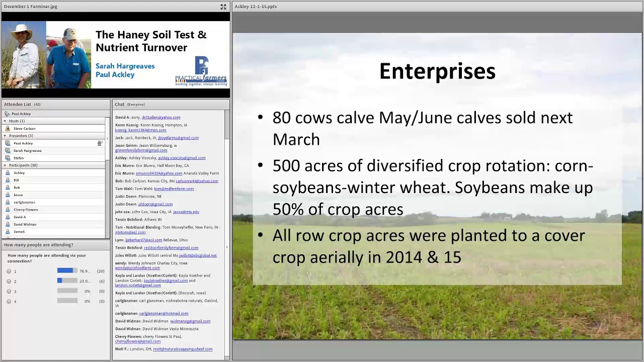Image resolution: width=644 pixels, height=362 pixels.
Task: Click participant icon beside David Widman
Action: click(x=8, y=224)
